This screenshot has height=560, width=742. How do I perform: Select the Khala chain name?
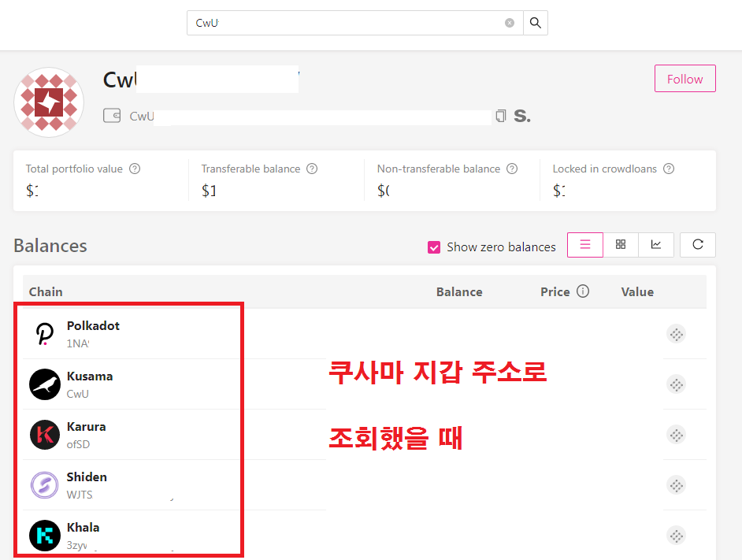pyautogui.click(x=83, y=528)
